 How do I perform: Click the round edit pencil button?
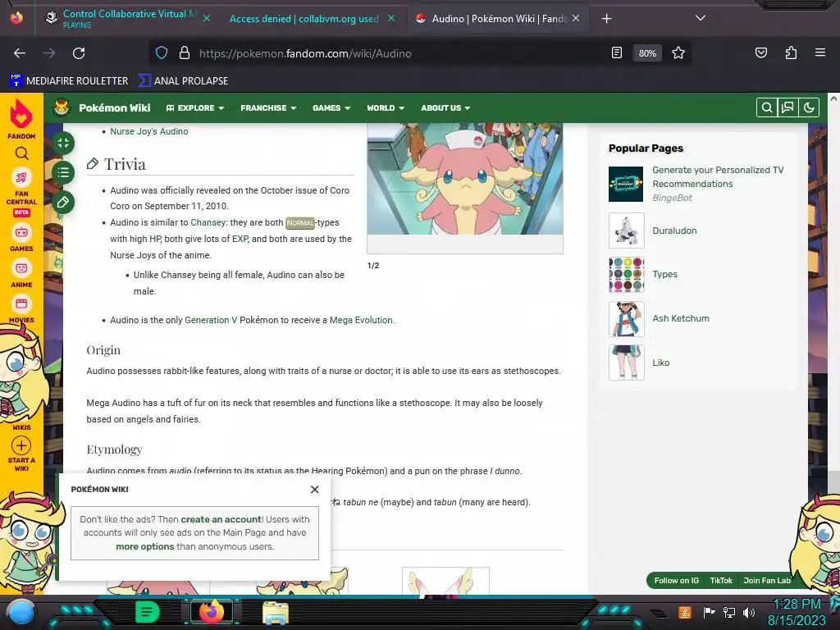[x=63, y=202]
